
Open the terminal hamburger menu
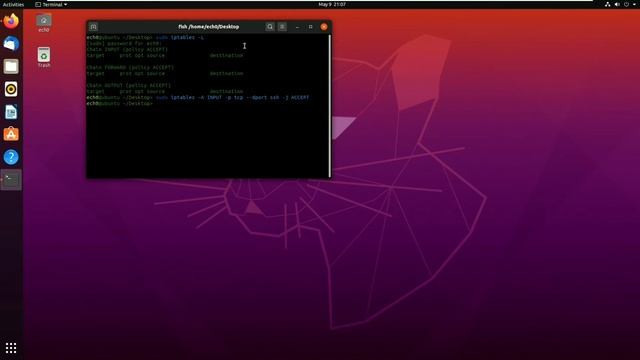282,27
